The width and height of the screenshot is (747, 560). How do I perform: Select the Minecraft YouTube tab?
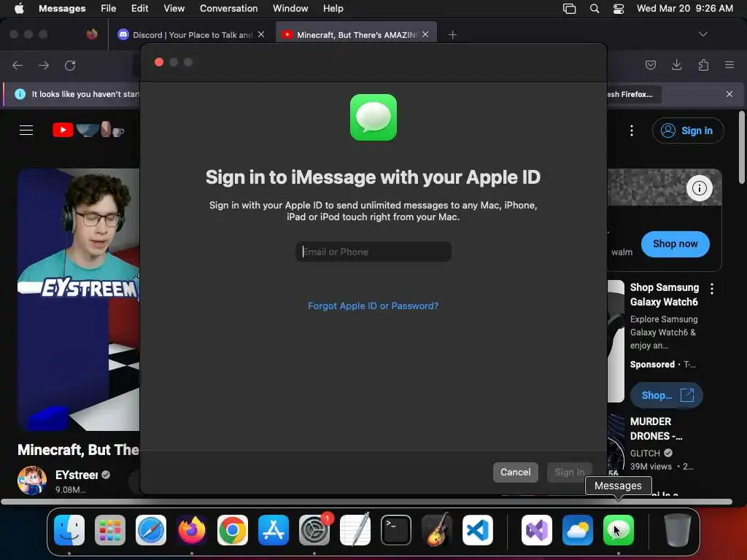coord(355,35)
